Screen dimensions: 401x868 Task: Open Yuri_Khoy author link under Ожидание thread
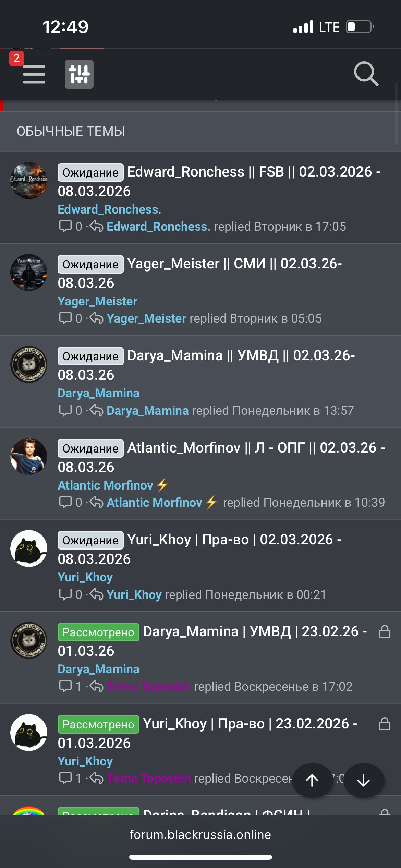point(85,577)
